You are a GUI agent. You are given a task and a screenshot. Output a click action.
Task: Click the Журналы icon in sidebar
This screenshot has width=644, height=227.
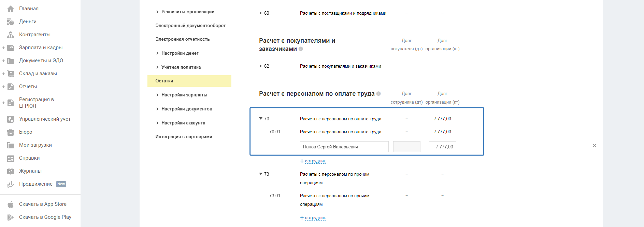(11, 171)
